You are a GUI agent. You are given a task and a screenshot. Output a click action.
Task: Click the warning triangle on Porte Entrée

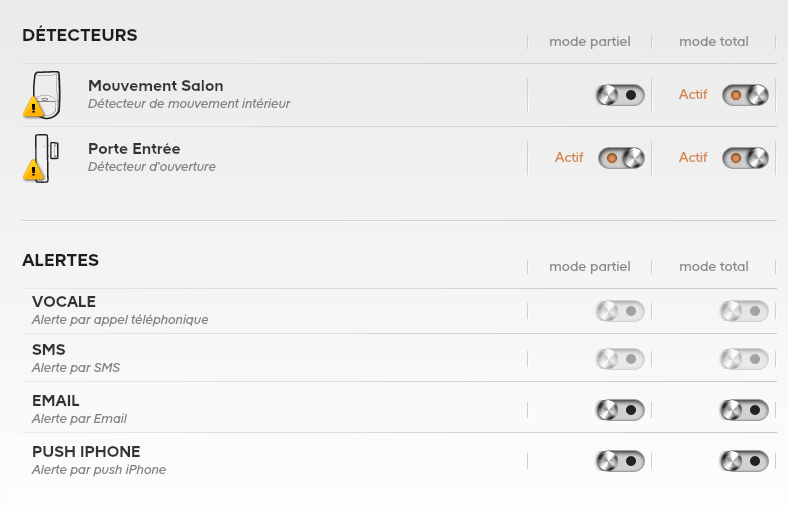[34, 170]
